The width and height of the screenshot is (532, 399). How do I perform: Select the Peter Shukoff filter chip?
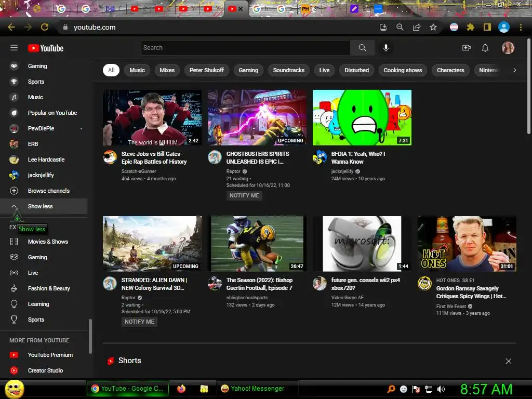pyautogui.click(x=207, y=70)
